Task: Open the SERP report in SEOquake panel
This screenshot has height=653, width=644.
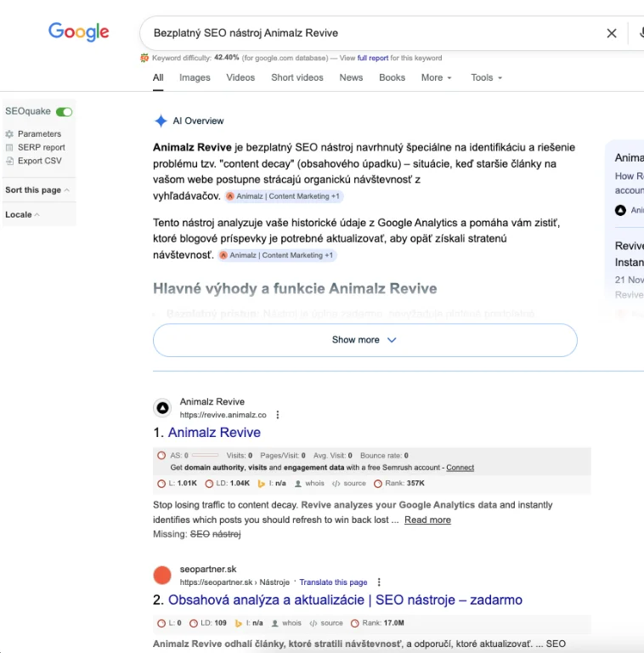Action: pyautogui.click(x=41, y=147)
